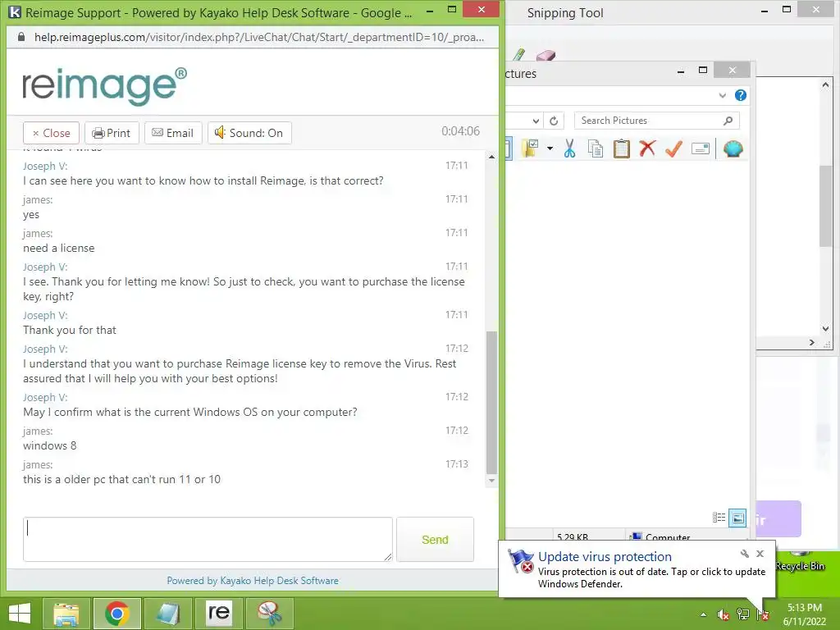Click the blue shell icon
Image resolution: width=840 pixels, height=630 pixels.
coord(733,148)
